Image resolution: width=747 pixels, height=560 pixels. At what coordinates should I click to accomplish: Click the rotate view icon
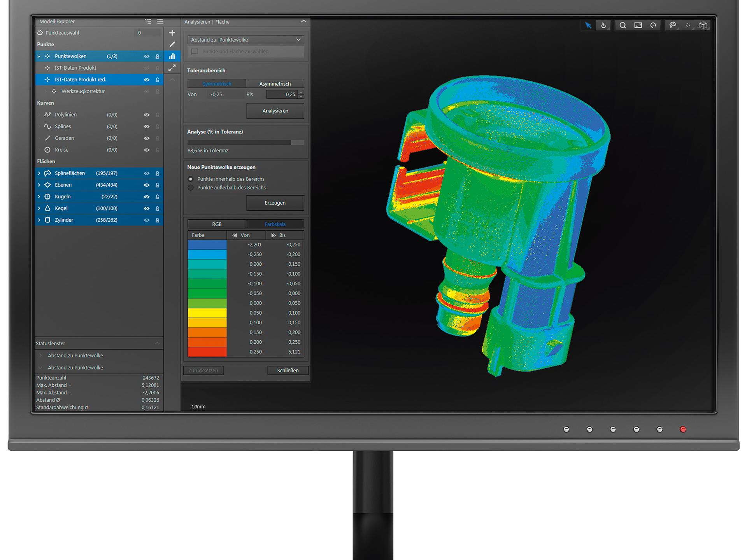coord(653,25)
